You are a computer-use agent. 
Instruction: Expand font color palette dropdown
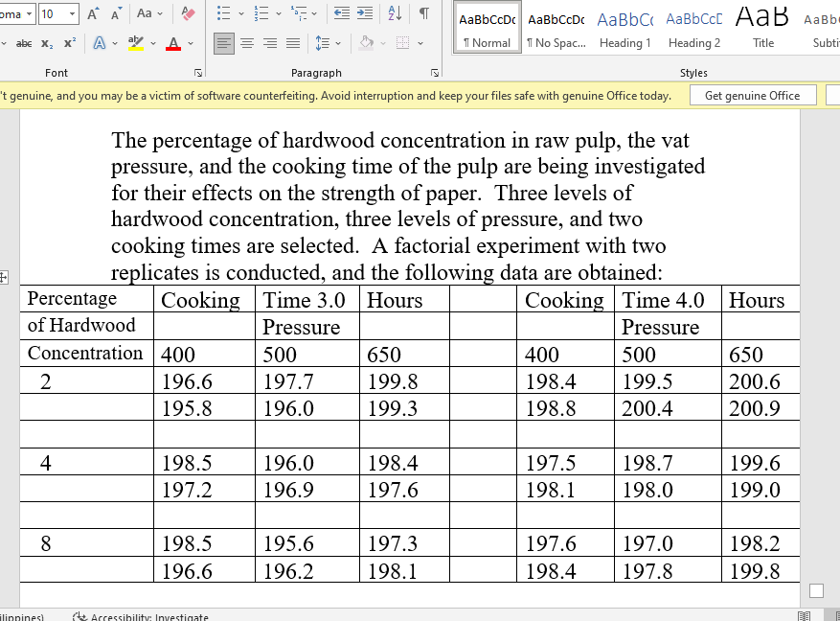coord(191,43)
